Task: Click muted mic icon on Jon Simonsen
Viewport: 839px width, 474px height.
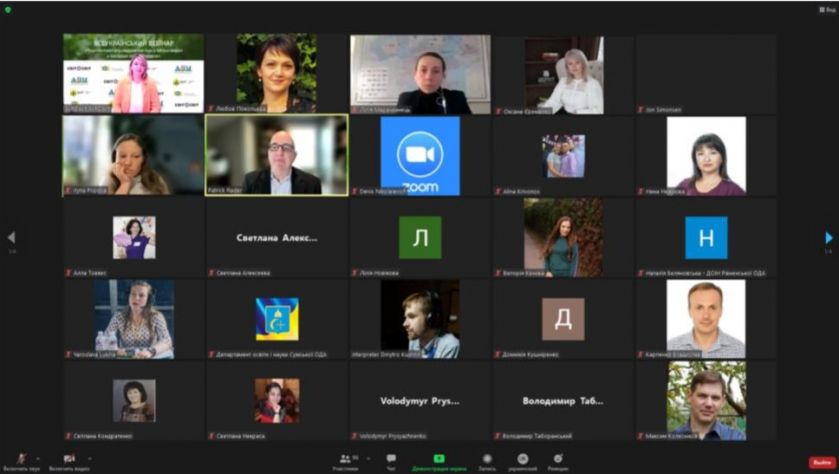Action: pos(641,110)
